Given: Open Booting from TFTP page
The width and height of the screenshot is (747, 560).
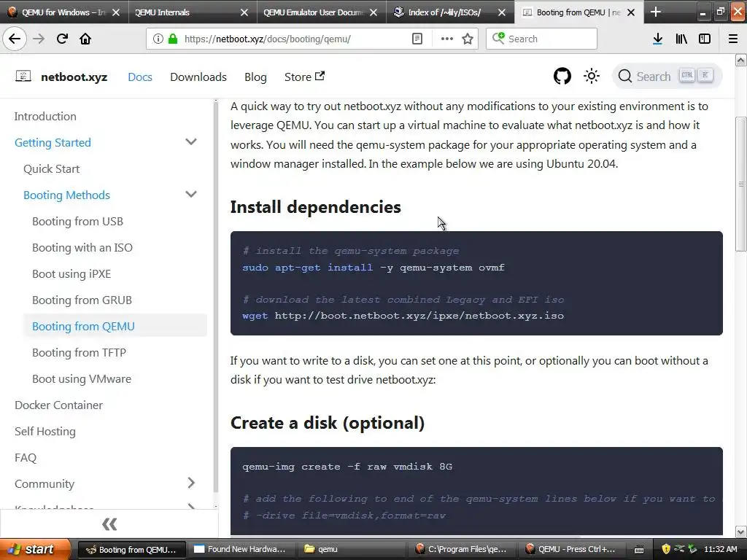Looking at the screenshot, I should pyautogui.click(x=79, y=352).
